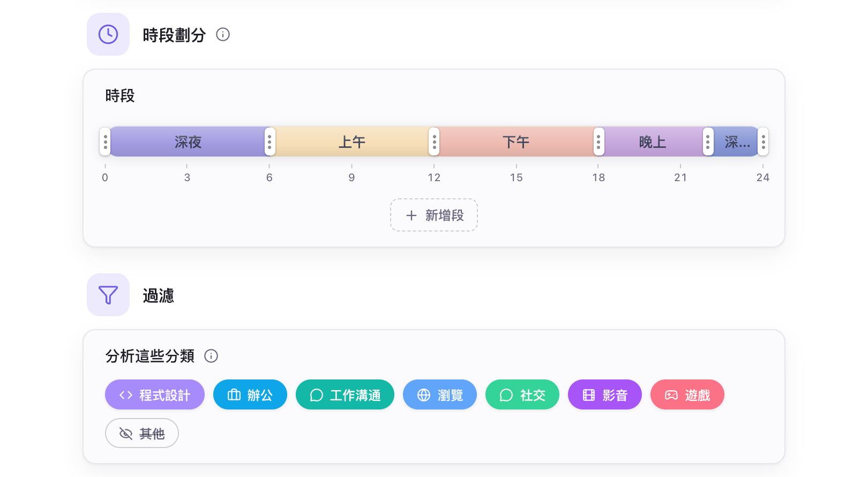Select the 晚上 time segment
The width and height of the screenshot is (868, 477).
(653, 141)
